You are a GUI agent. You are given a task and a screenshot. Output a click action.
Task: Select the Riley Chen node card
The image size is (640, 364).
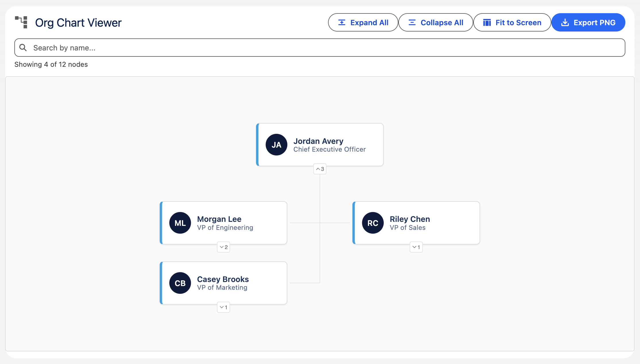tap(416, 223)
